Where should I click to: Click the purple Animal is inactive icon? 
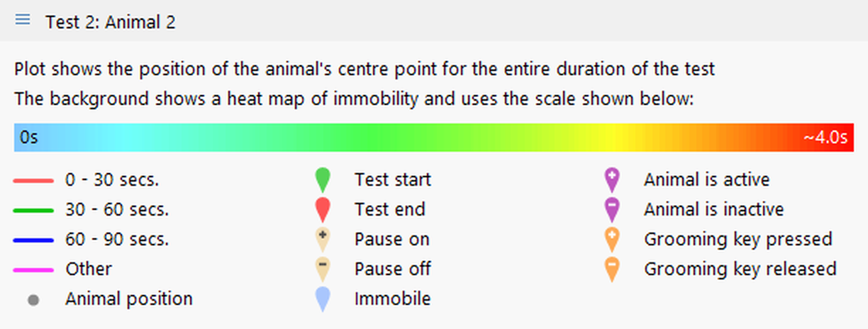[612, 210]
